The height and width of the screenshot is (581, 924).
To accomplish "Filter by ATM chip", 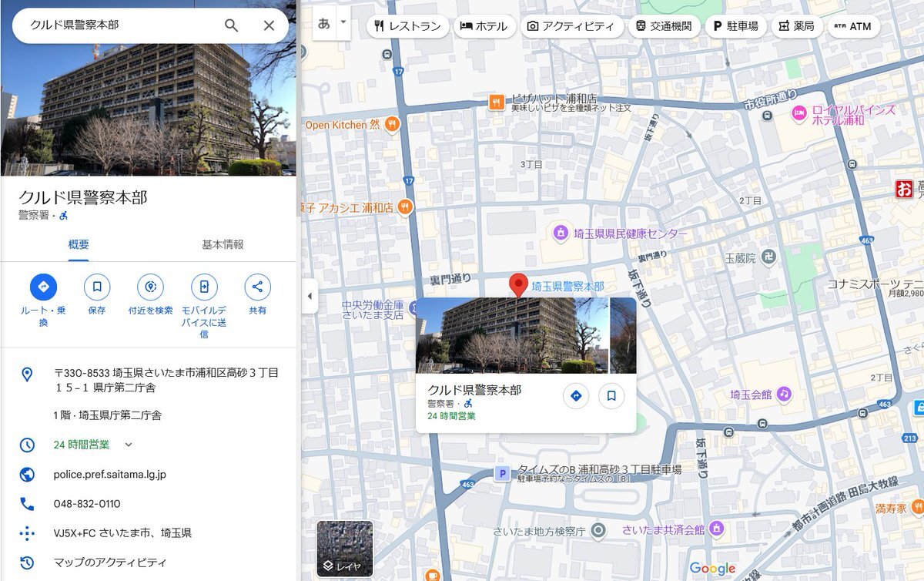I will [x=853, y=26].
